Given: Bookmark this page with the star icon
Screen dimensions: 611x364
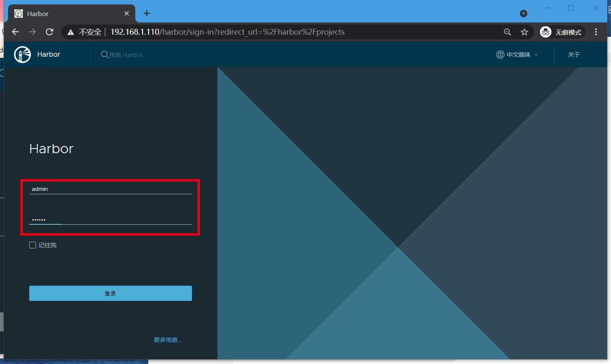Looking at the screenshot, I should (x=525, y=32).
